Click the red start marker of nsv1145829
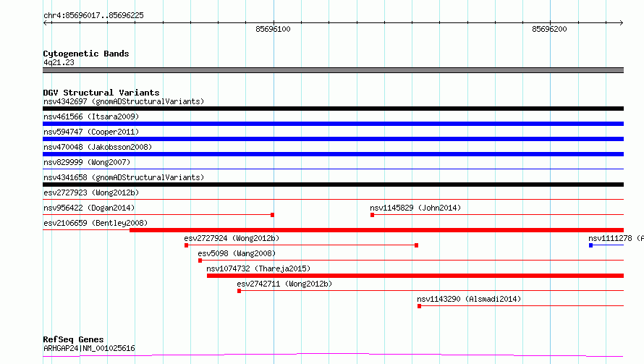This screenshot has width=644, height=364. click(x=372, y=215)
